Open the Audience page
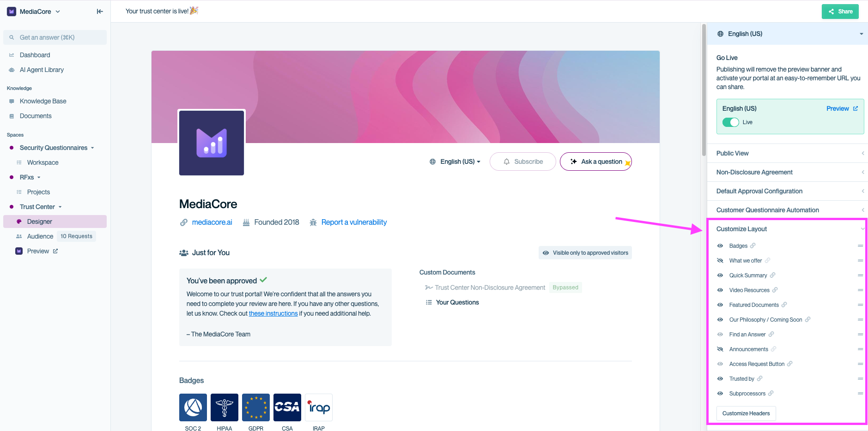The image size is (868, 431). [x=40, y=236]
